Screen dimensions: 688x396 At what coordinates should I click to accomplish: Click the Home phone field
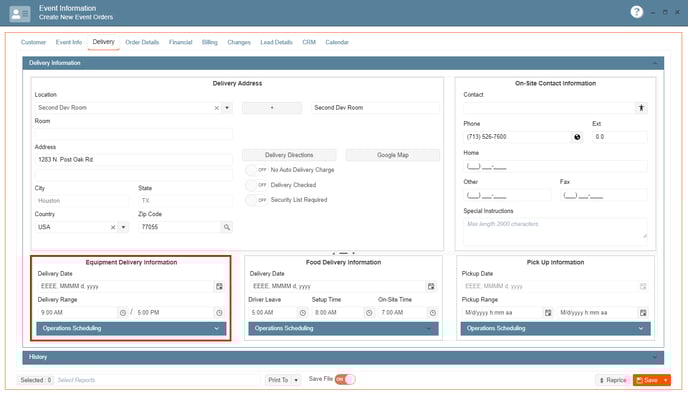(555, 166)
